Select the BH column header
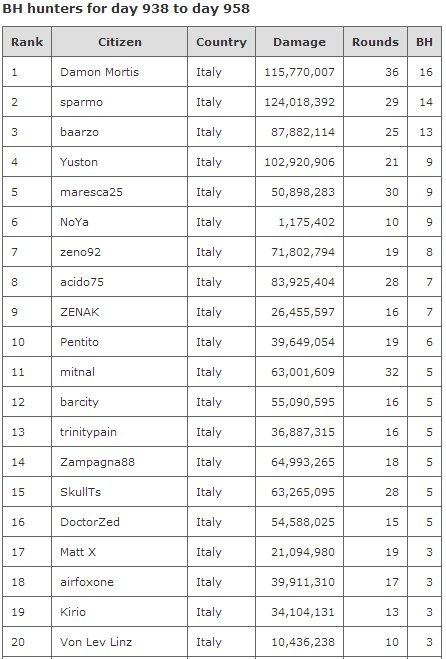This screenshot has width=446, height=659. pyautogui.click(x=425, y=42)
